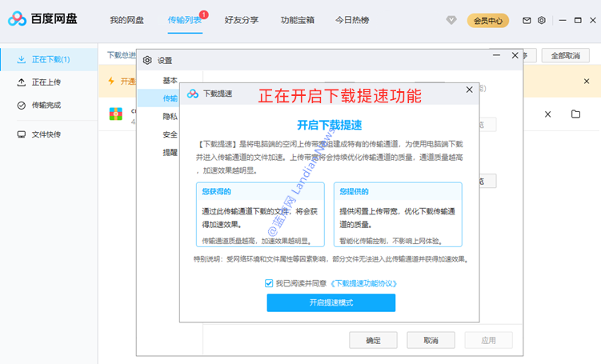Click 取消 in the settings window
Viewport: 601px width, 364px height.
(431, 340)
